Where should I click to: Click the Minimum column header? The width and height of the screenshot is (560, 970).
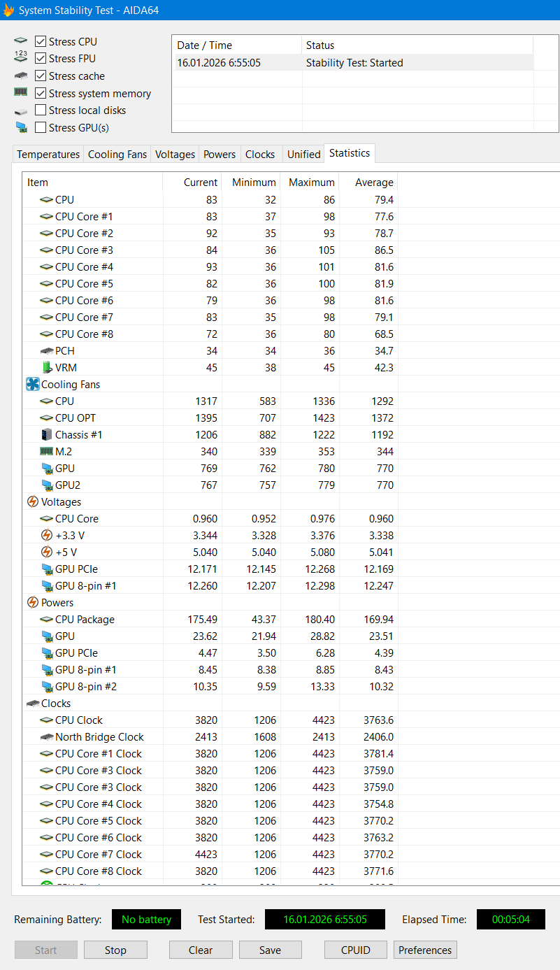click(x=251, y=182)
